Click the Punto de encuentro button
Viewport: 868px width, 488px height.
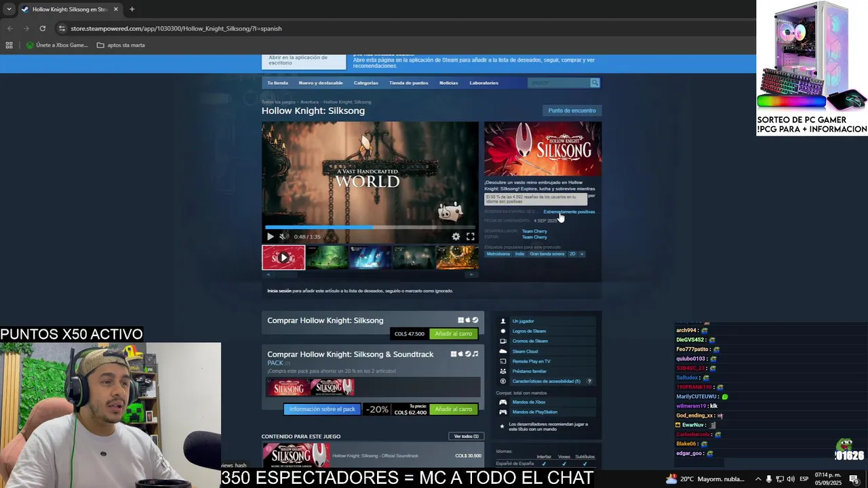click(x=572, y=110)
